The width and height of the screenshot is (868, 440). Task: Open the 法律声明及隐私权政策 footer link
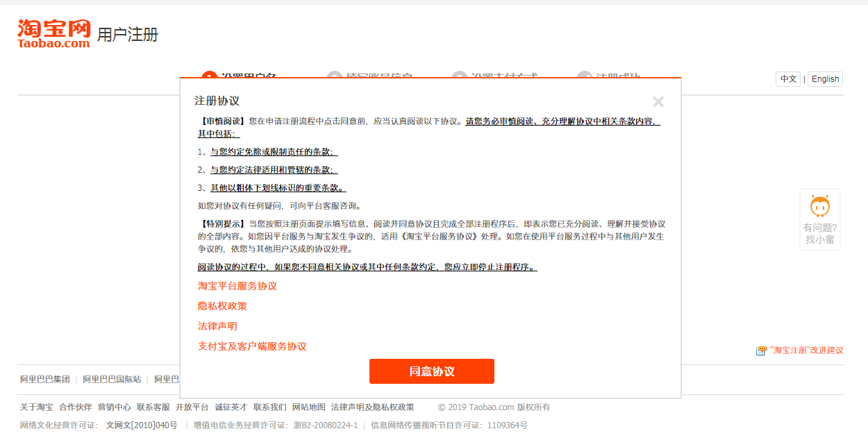[373, 407]
